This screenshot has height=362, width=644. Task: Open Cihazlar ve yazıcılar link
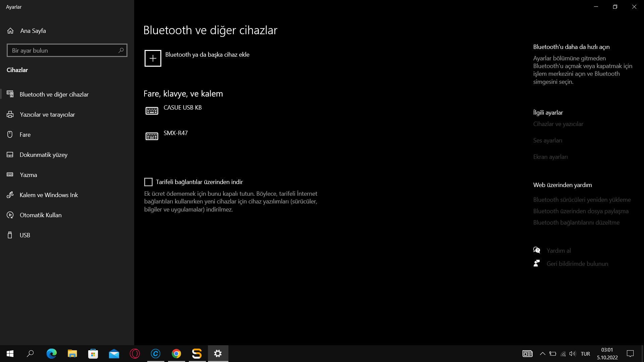click(558, 124)
